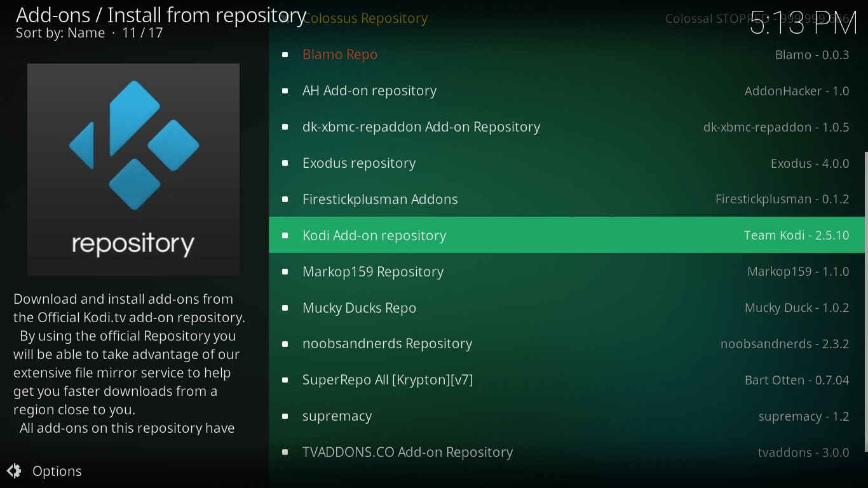Click the bullet icon beside Markop159 Repository
The height and width of the screenshot is (488, 868).
285,272
